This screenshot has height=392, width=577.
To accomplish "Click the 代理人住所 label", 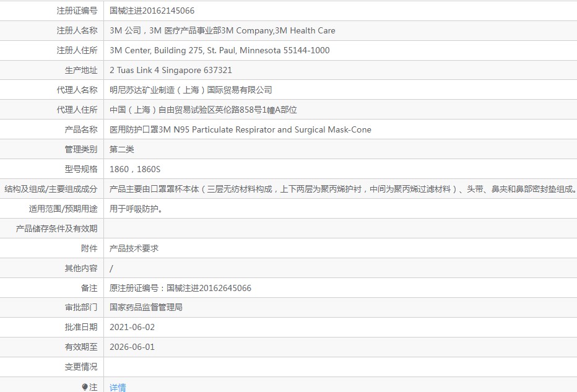I will click(77, 110).
